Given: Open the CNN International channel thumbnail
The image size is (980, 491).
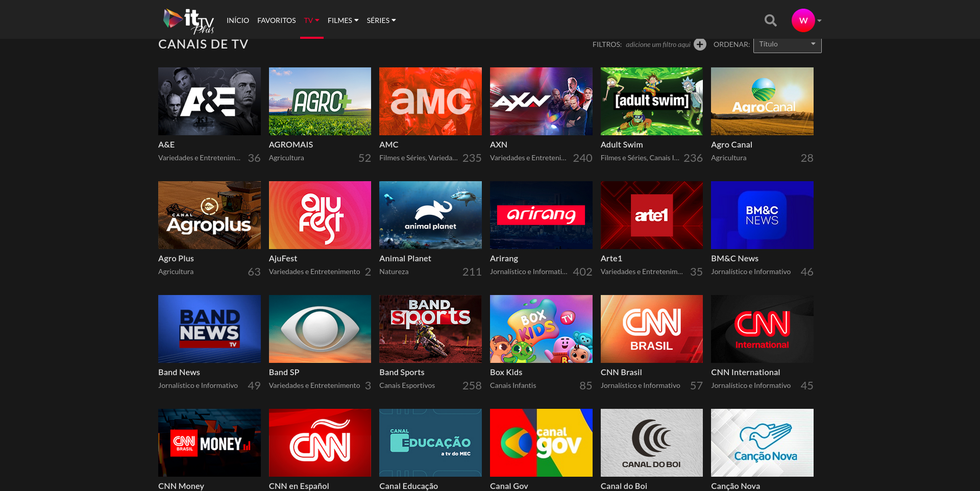Looking at the screenshot, I should tap(762, 329).
